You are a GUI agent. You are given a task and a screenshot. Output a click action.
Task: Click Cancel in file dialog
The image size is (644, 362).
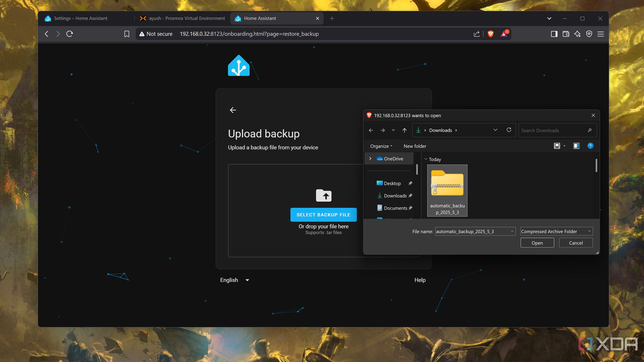576,243
